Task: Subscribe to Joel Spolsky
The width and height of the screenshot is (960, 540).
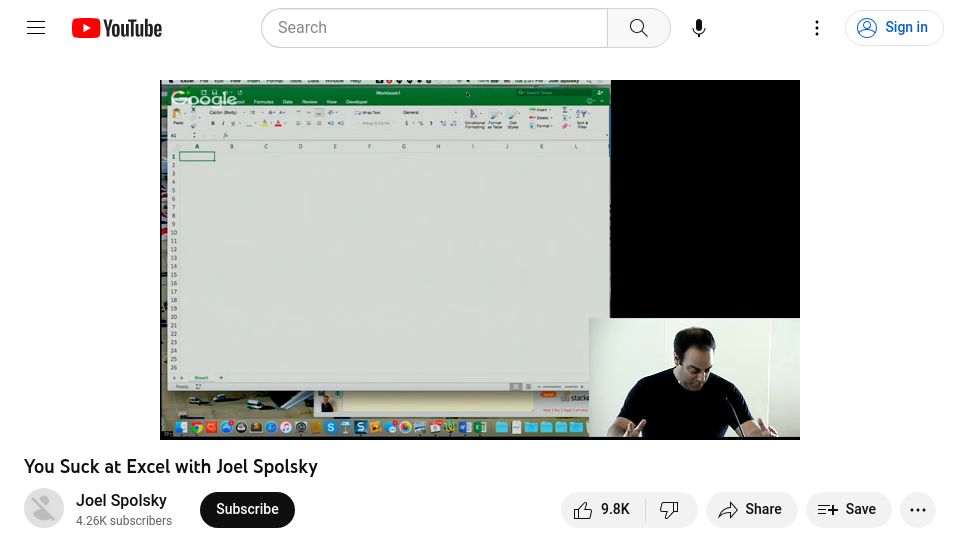Action: point(247,509)
